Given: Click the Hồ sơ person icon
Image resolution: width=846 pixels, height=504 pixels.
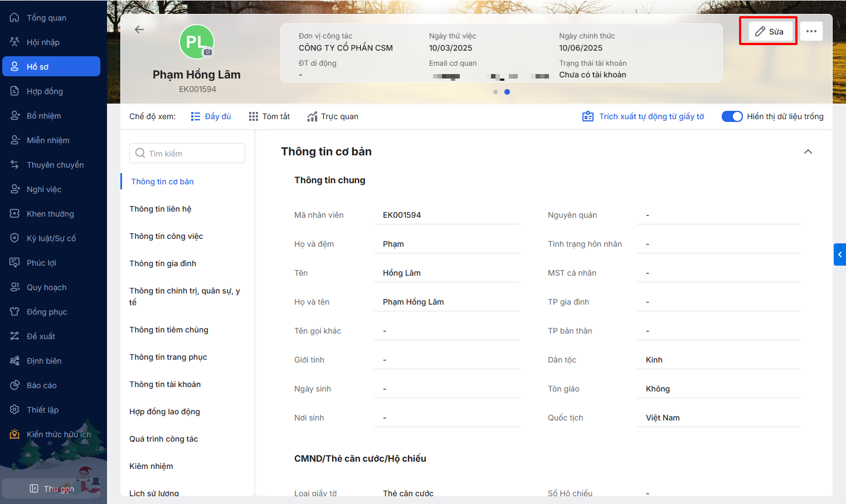Looking at the screenshot, I should (x=14, y=67).
